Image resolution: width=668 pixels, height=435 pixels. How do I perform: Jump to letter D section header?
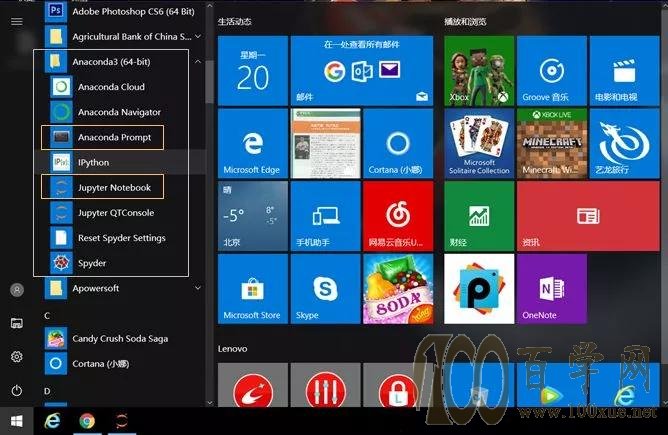(x=47, y=391)
